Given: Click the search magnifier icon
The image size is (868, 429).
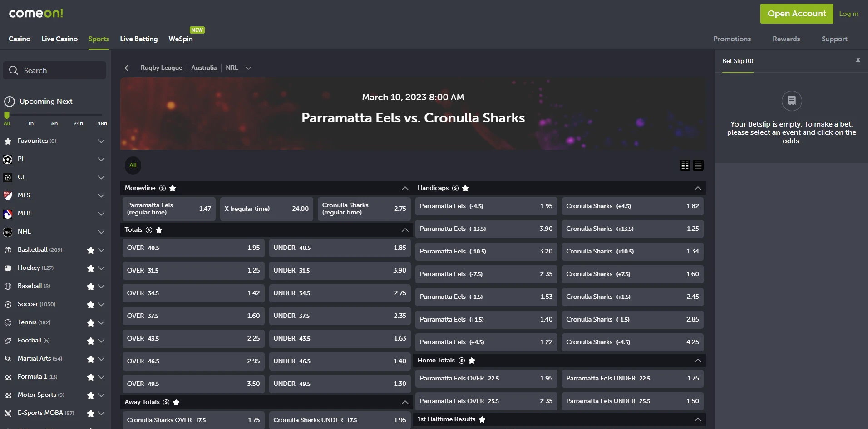Looking at the screenshot, I should coord(14,70).
